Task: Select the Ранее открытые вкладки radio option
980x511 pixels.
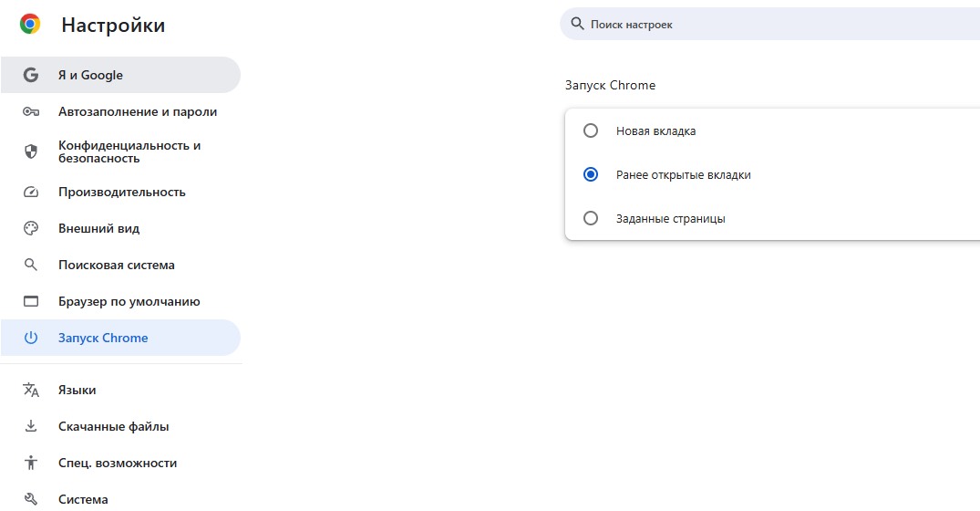Action: 591,175
